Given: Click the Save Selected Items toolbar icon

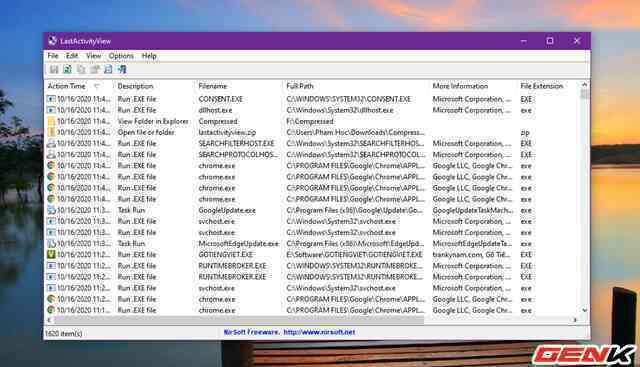Looking at the screenshot, I should tap(54, 69).
